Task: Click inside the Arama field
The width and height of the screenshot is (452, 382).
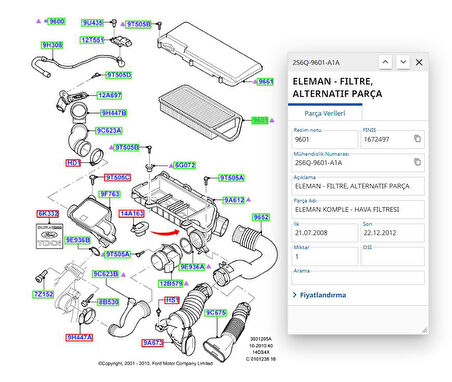Action: 359,278
